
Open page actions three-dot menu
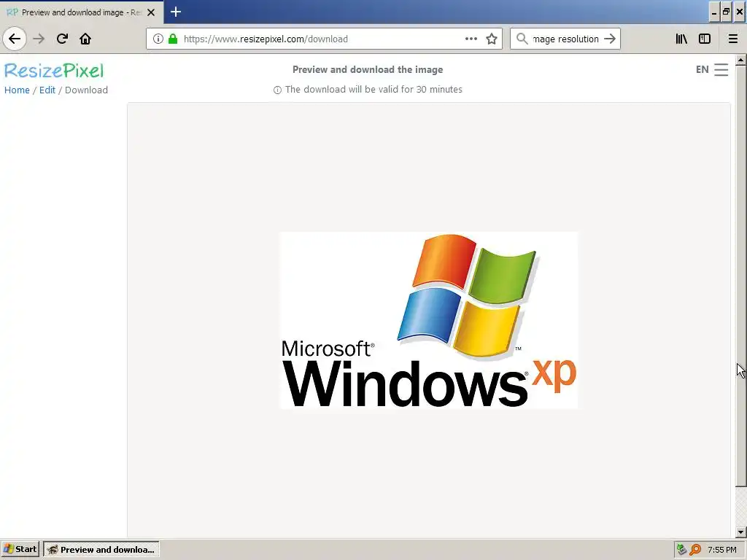point(471,39)
